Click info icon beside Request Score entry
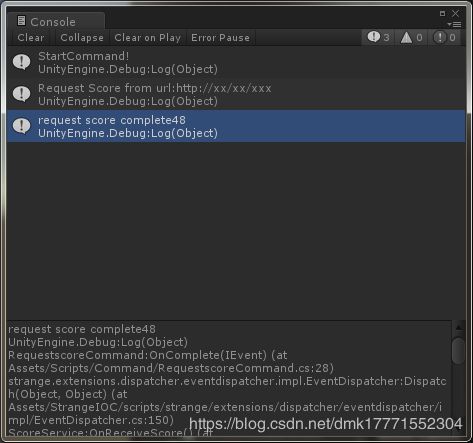 22,94
